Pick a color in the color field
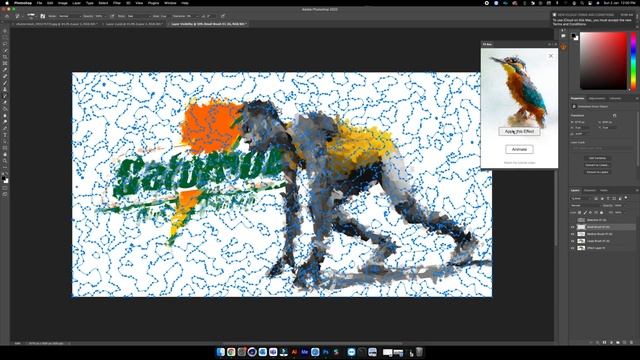 click(x=603, y=61)
